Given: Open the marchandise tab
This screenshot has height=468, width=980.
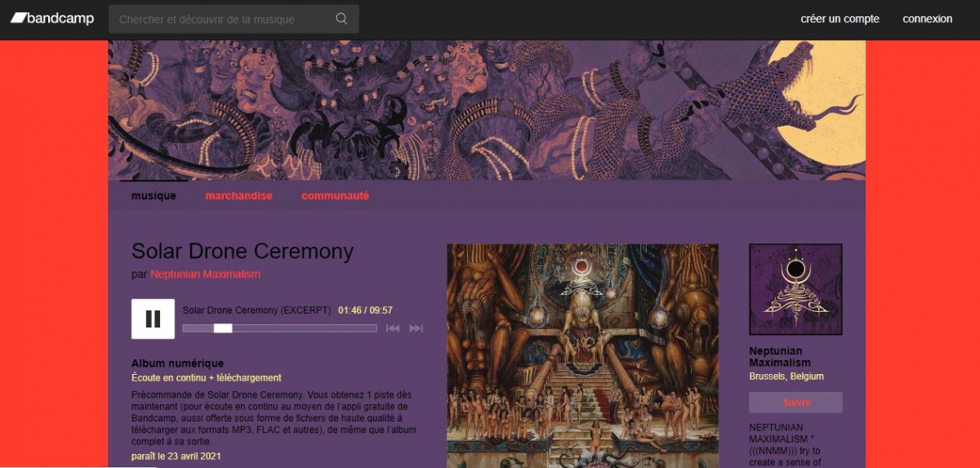Looking at the screenshot, I should 238,196.
